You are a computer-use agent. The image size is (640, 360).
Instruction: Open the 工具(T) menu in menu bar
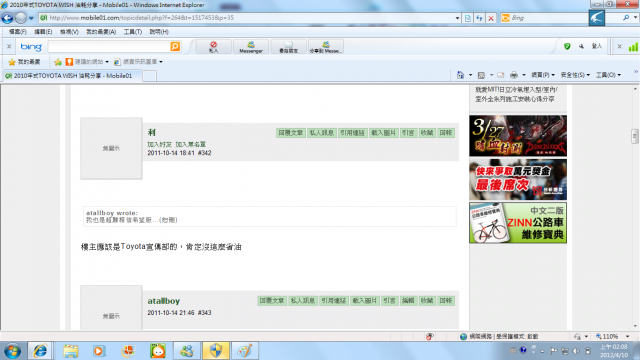(x=133, y=32)
